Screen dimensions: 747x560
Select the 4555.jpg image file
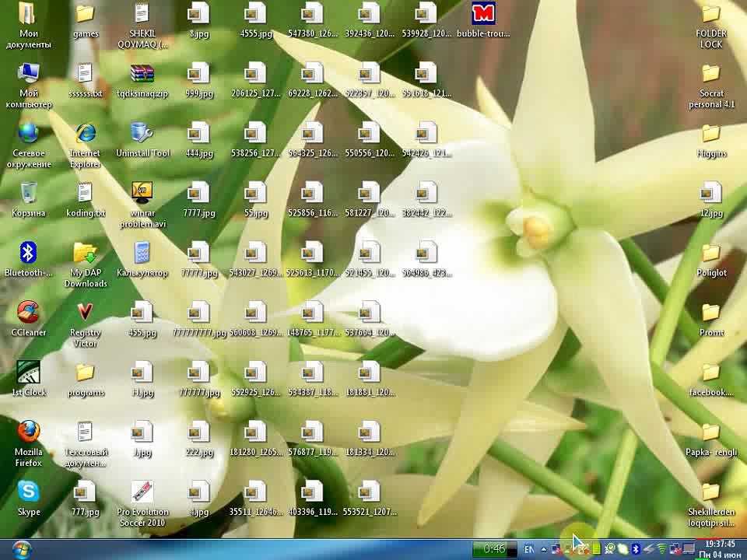pyautogui.click(x=256, y=14)
